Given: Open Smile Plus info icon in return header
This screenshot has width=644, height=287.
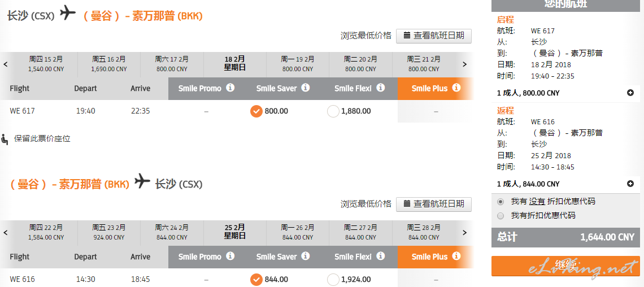Looking at the screenshot, I should point(456,256).
